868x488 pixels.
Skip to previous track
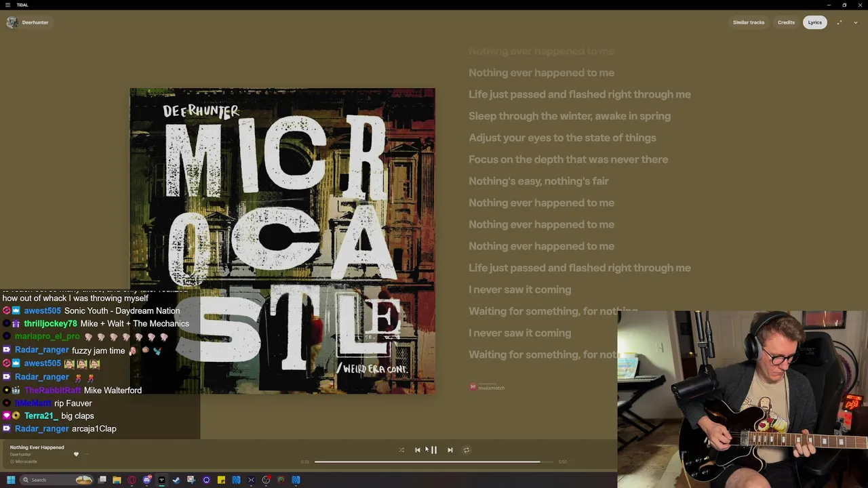(418, 450)
